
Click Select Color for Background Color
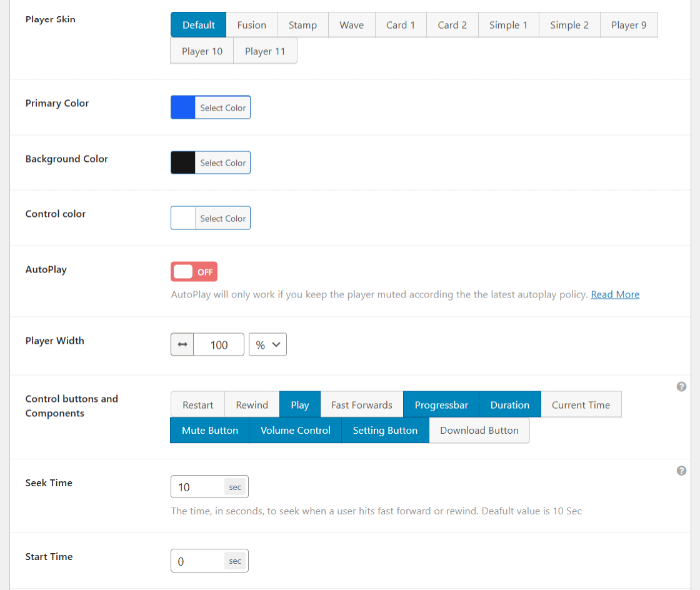(x=223, y=162)
